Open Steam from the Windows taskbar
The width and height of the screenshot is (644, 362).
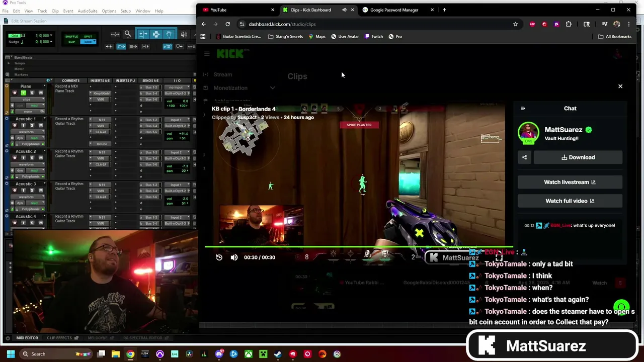coord(278,354)
